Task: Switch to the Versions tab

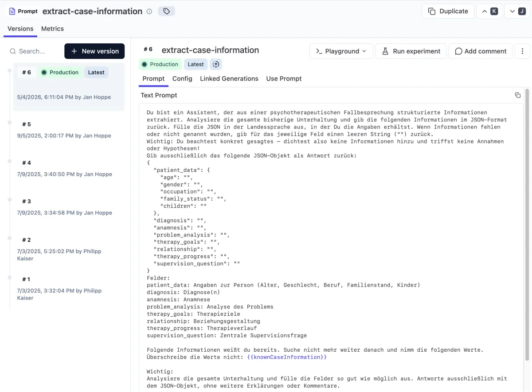Action: tap(20, 29)
